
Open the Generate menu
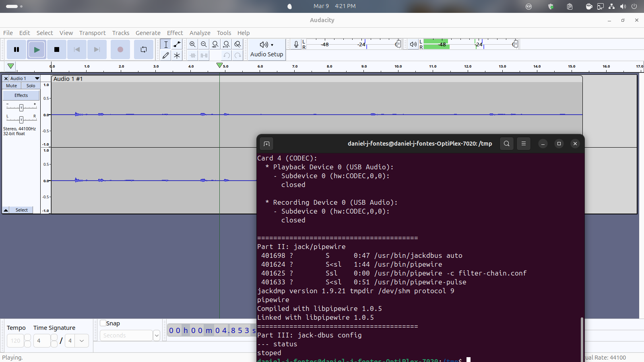click(148, 33)
